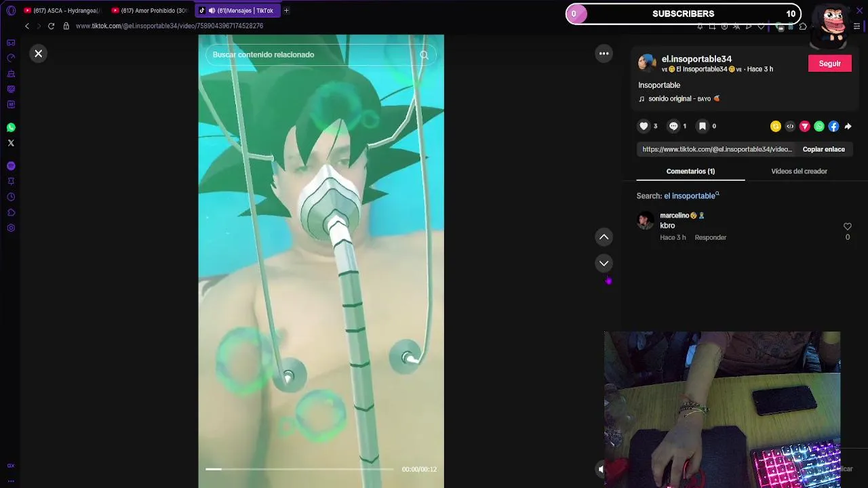
Task: Switch to ASCA - Hydrangea YouTube tab
Action: [x=62, y=10]
